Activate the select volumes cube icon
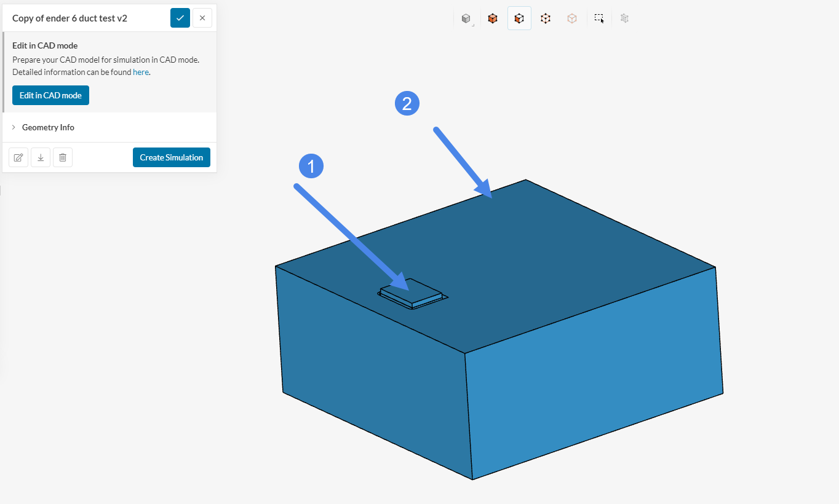The width and height of the screenshot is (839, 504). [493, 18]
